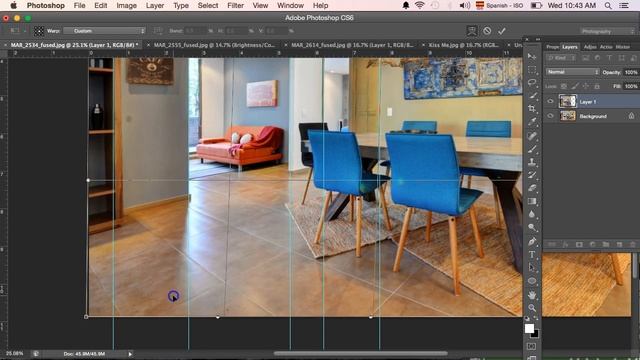Click the background color swatch
The height and width of the screenshot is (360, 640).
[536, 335]
